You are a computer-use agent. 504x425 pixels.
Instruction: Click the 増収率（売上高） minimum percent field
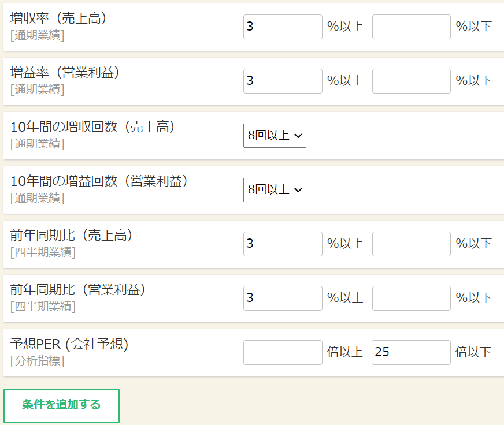coord(283,27)
